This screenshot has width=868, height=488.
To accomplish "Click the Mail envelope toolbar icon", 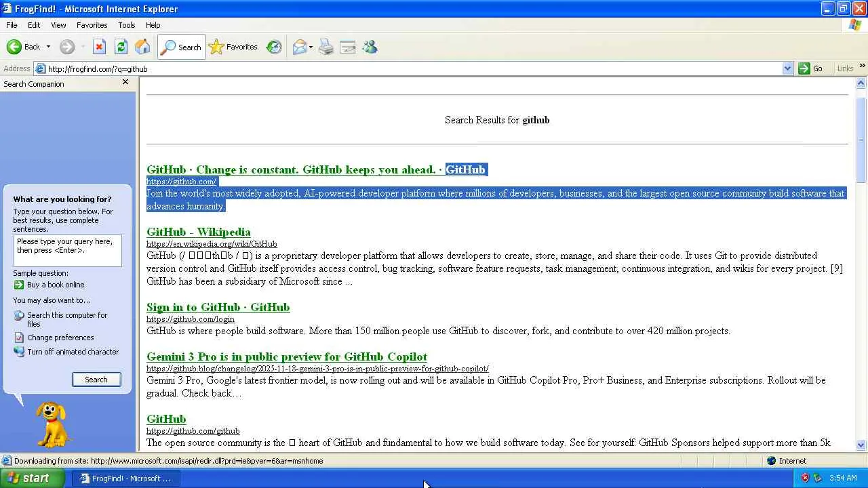I will coord(299,47).
